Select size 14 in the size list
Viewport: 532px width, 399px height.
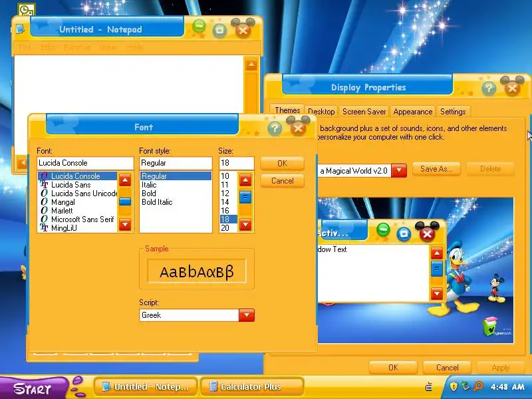click(x=228, y=202)
